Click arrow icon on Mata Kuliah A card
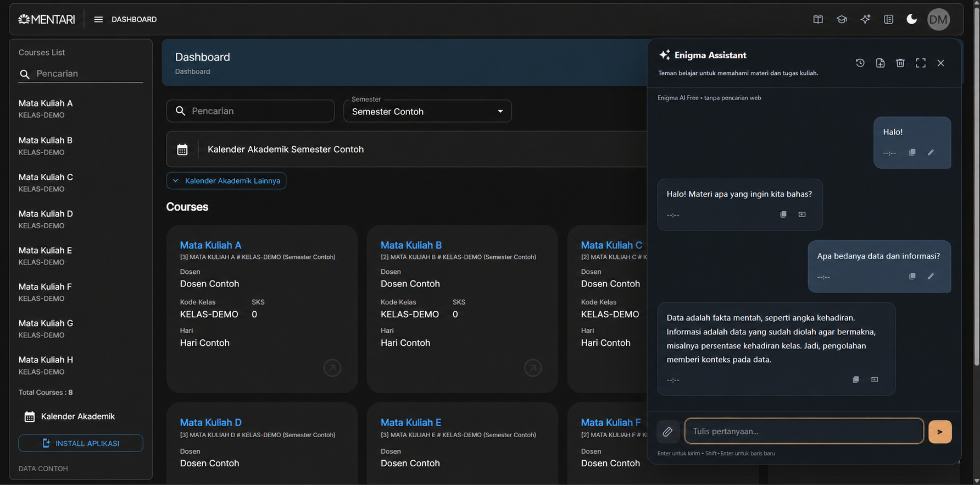 pos(332,368)
